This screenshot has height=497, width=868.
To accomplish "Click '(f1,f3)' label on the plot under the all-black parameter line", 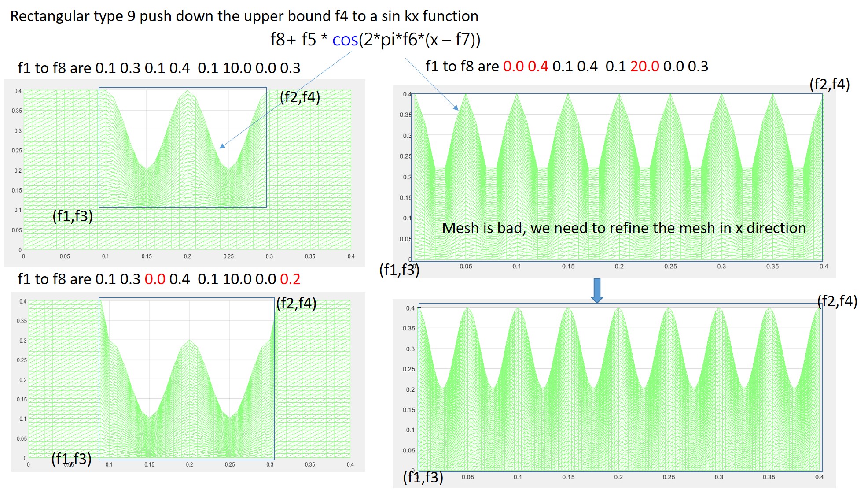I will click(73, 216).
